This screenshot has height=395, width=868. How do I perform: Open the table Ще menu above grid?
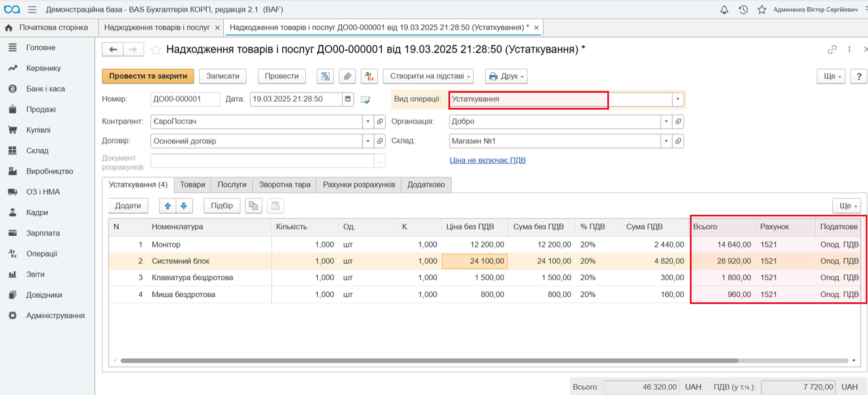click(847, 206)
